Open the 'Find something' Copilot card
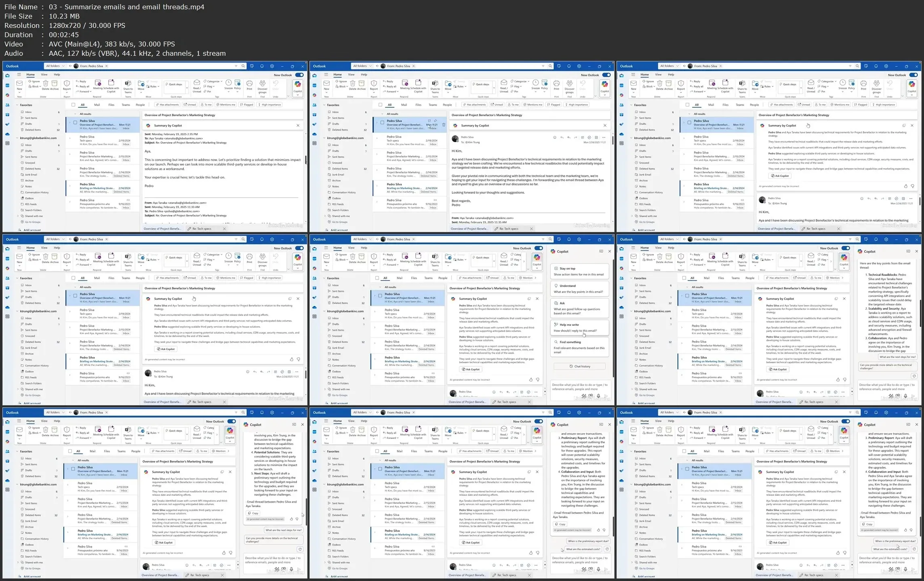The width and height of the screenshot is (924, 581). (579, 347)
